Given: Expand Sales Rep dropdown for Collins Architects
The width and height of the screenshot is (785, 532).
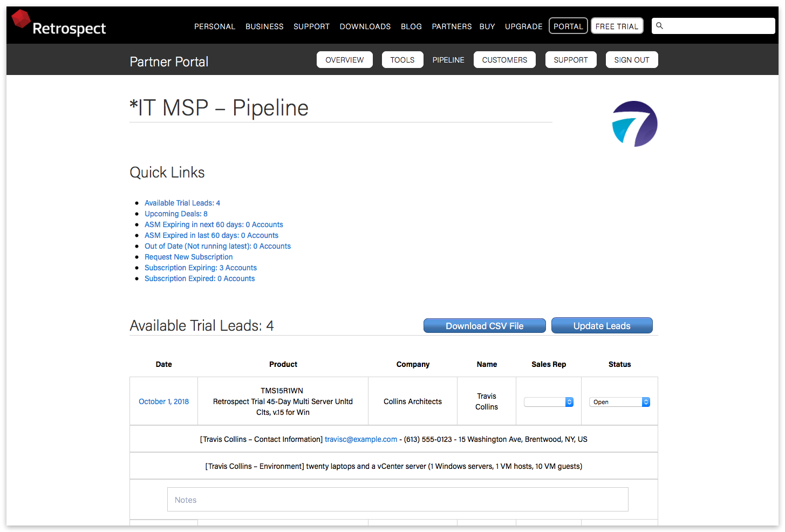Looking at the screenshot, I should 549,402.
